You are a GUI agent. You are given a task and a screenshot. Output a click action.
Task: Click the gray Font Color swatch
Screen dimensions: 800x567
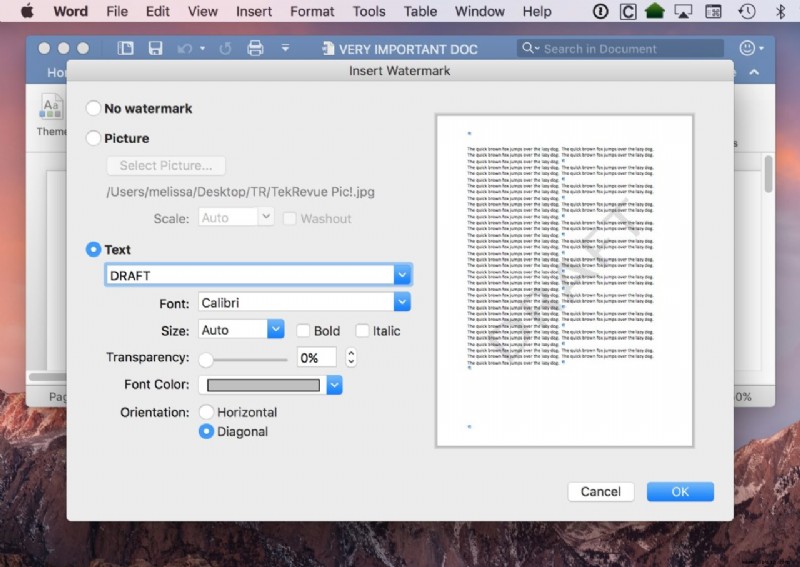click(263, 385)
